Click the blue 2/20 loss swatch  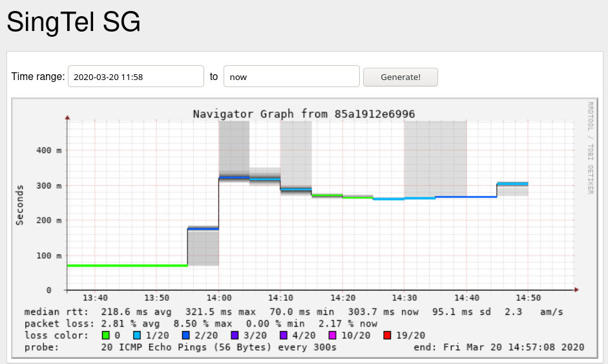185,336
